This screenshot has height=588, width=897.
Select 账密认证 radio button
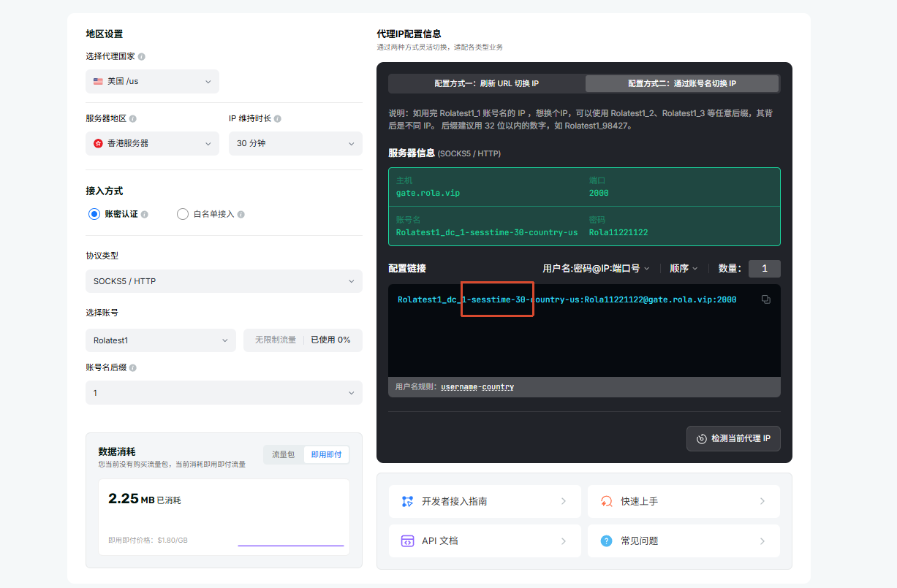(x=94, y=214)
